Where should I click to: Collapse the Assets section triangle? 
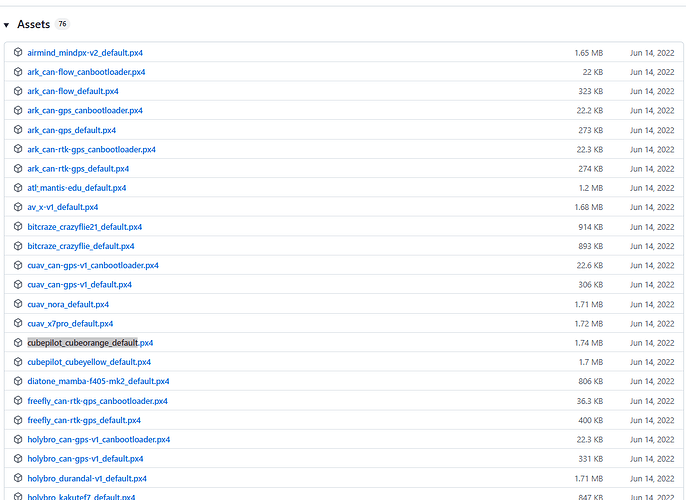click(7, 24)
